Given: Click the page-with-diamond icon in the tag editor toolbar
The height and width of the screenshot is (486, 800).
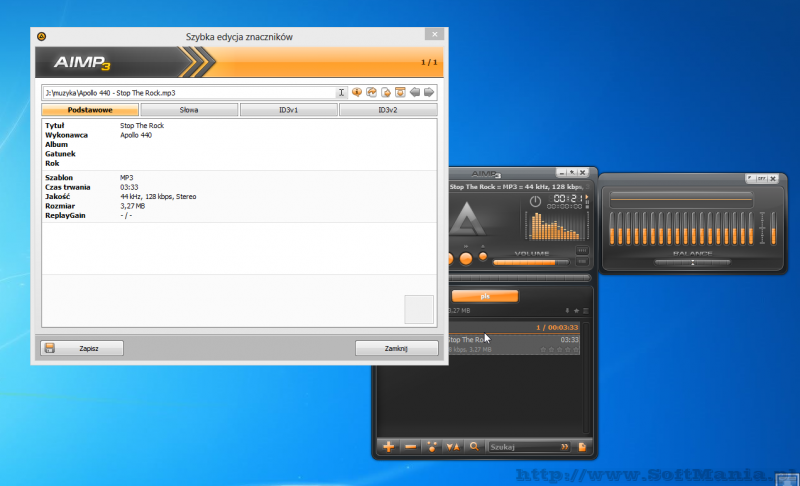Looking at the screenshot, I should click(x=386, y=92).
